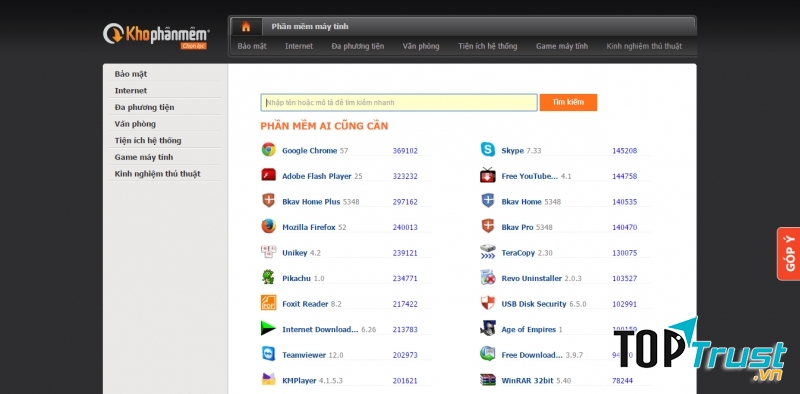Viewport: 800px width, 394px height.
Task: Open Game máy tính in top navigation
Action: (562, 46)
